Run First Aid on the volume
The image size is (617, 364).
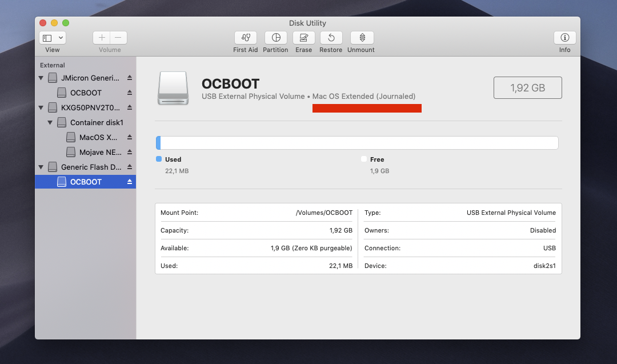246,38
